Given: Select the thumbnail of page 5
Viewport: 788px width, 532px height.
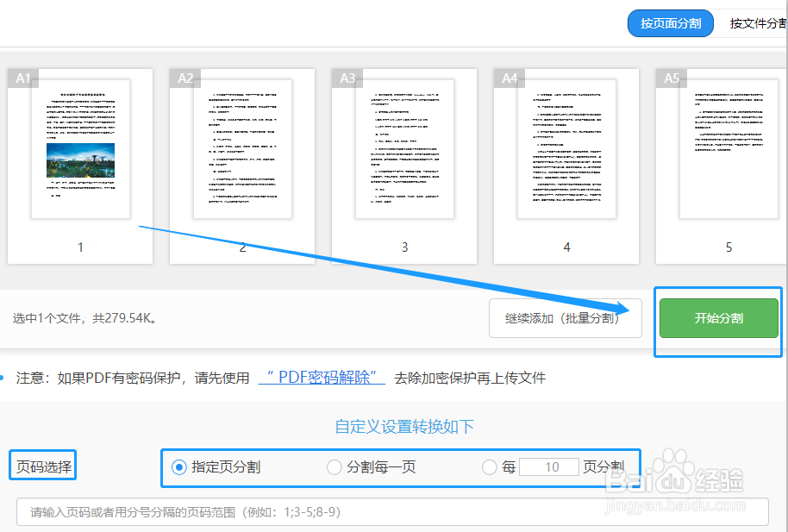Looking at the screenshot, I should point(729,147).
